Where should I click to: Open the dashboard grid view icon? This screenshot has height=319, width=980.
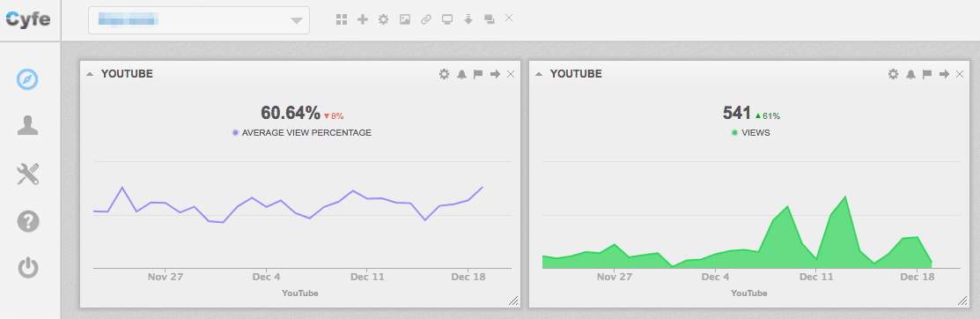342,19
